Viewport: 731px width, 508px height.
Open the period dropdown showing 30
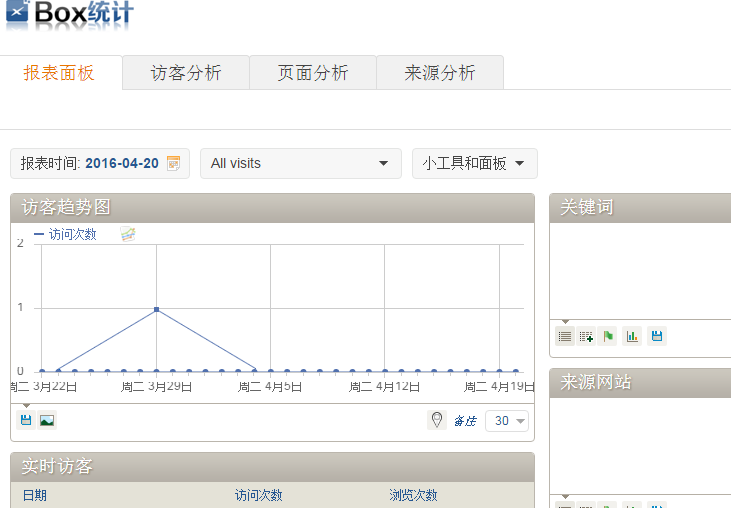click(x=507, y=421)
